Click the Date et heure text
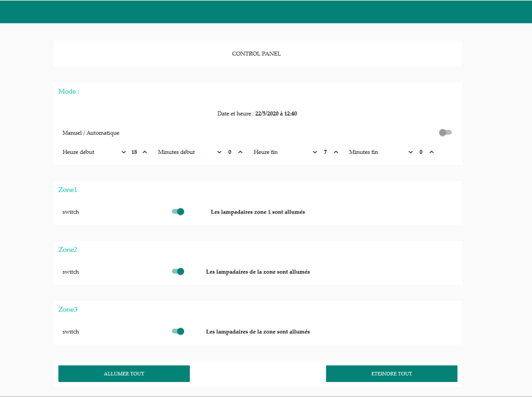The height and width of the screenshot is (397, 532). coord(257,114)
